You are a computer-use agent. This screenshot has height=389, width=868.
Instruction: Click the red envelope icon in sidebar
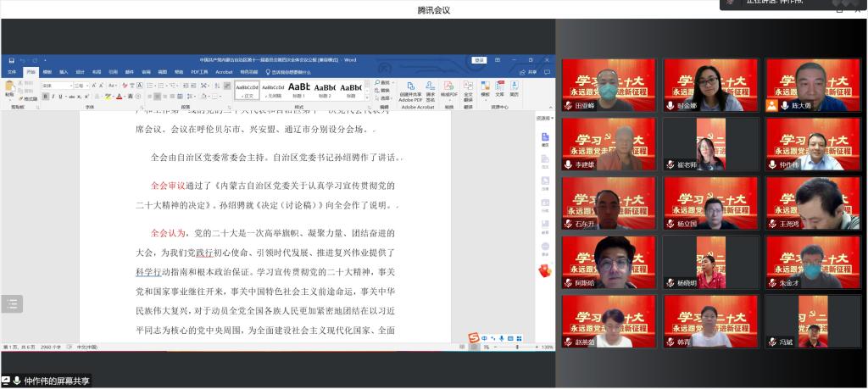545,270
